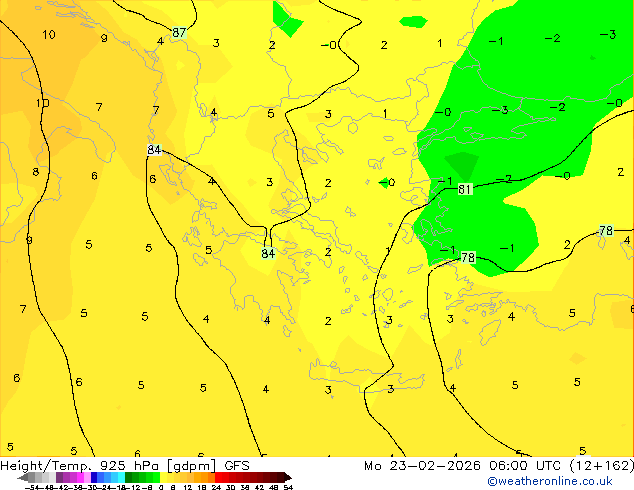Click the 54 label at the scale's end
The width and height of the screenshot is (634, 490).
(288, 487)
